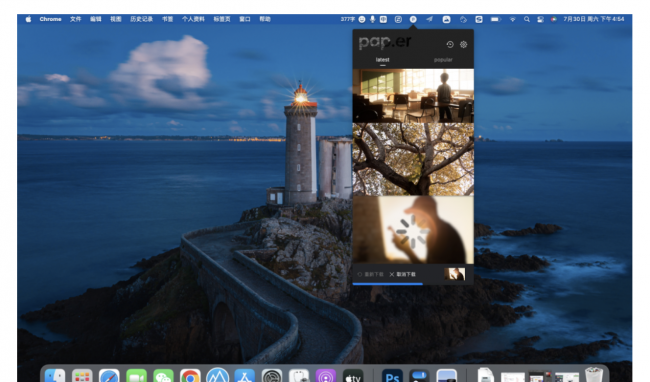650x382 pixels.
Task: Open the Apple menu
Action: [x=28, y=19]
